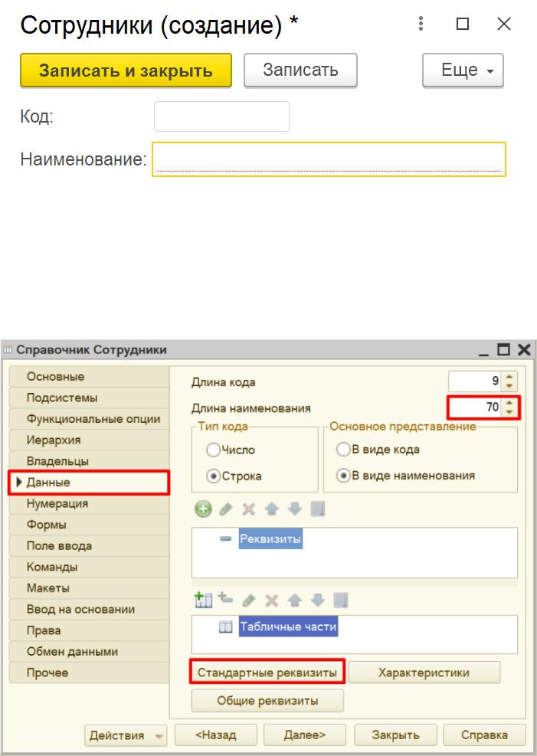This screenshot has height=756, width=537.
Task: Click the <Назад button
Action: point(215,735)
